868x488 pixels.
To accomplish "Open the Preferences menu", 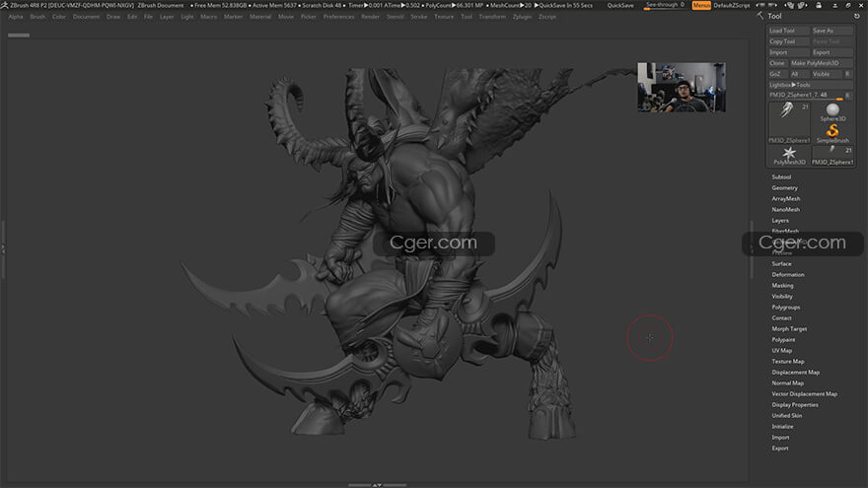I will pos(338,17).
